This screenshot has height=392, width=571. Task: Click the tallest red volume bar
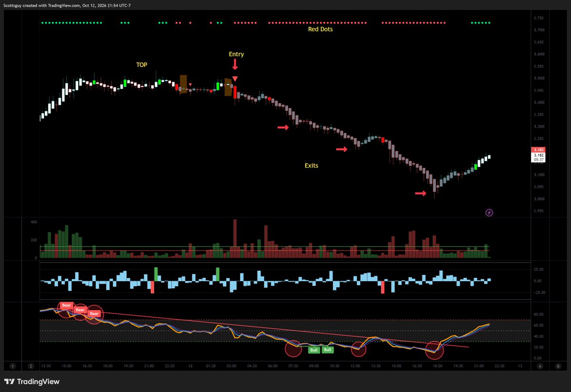pyautogui.click(x=235, y=238)
